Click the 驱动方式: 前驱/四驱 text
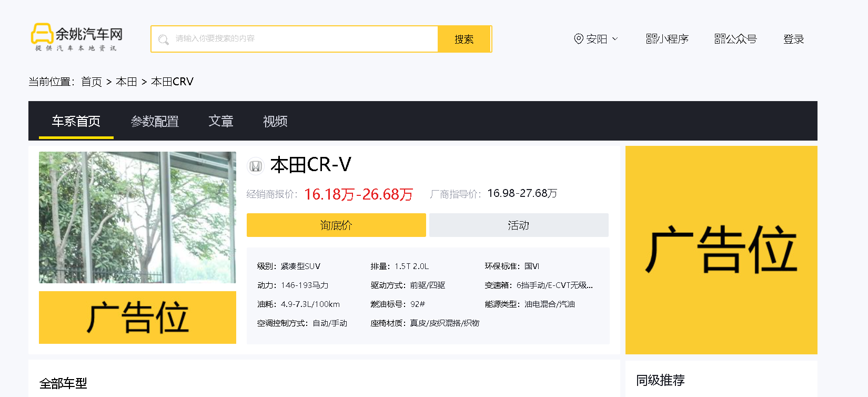 pyautogui.click(x=408, y=285)
